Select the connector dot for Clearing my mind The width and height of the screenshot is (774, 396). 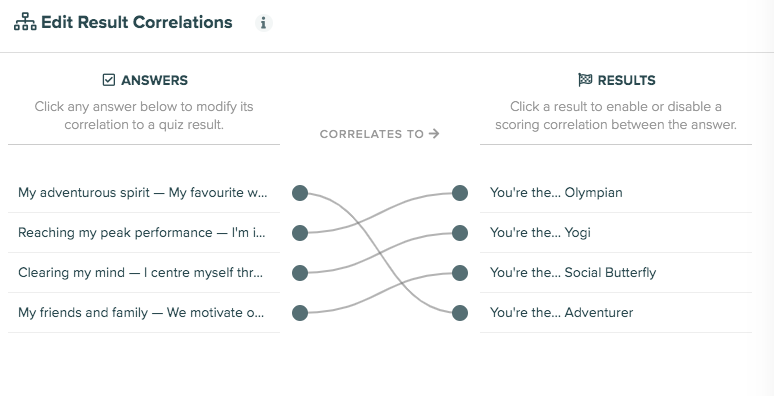click(300, 273)
